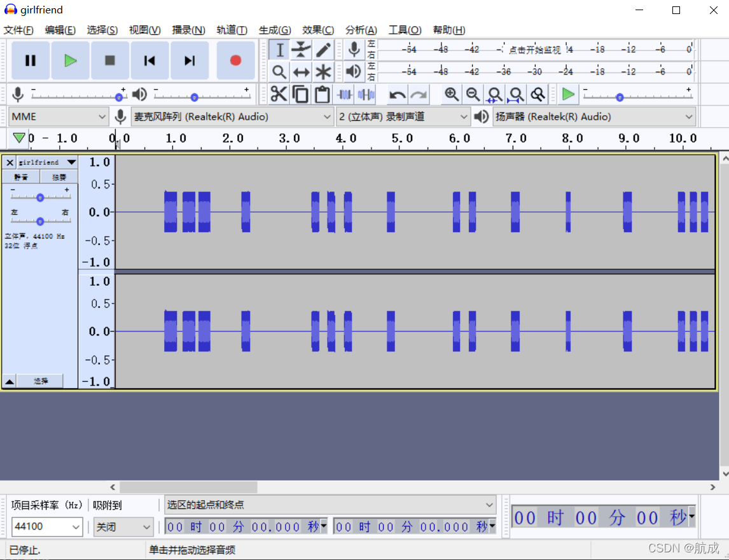Click the horizontal scrollbar thumb

[188, 487]
